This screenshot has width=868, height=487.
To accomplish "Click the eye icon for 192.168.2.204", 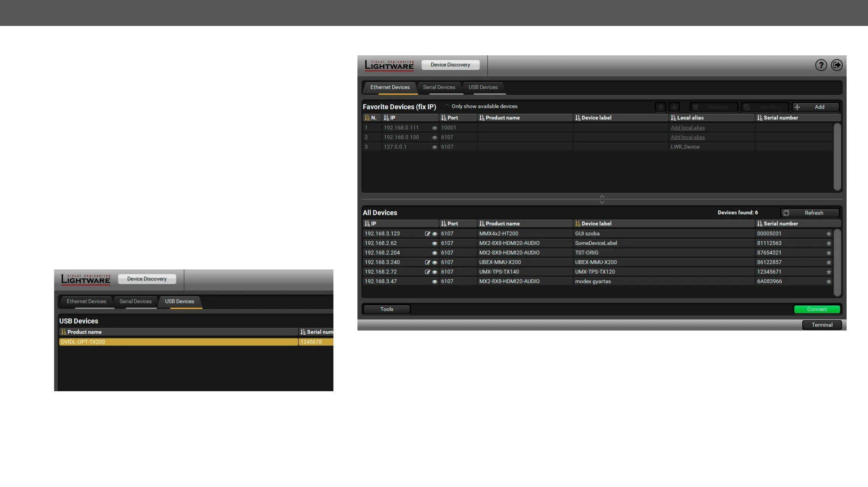I will [x=435, y=253].
